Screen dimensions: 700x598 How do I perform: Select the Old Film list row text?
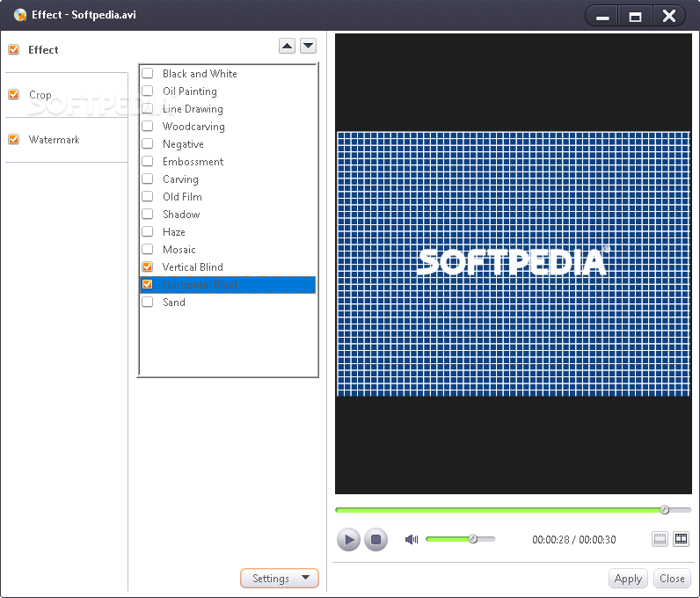point(182,196)
